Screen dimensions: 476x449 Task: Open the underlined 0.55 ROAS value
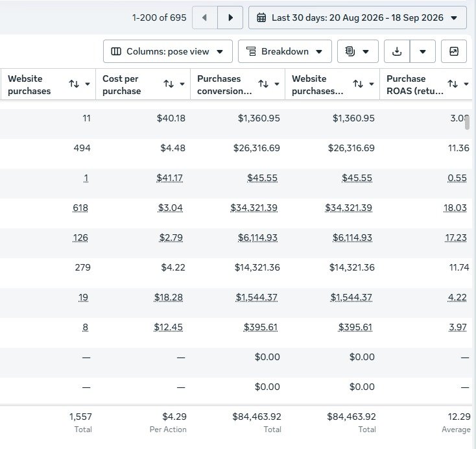[457, 178]
